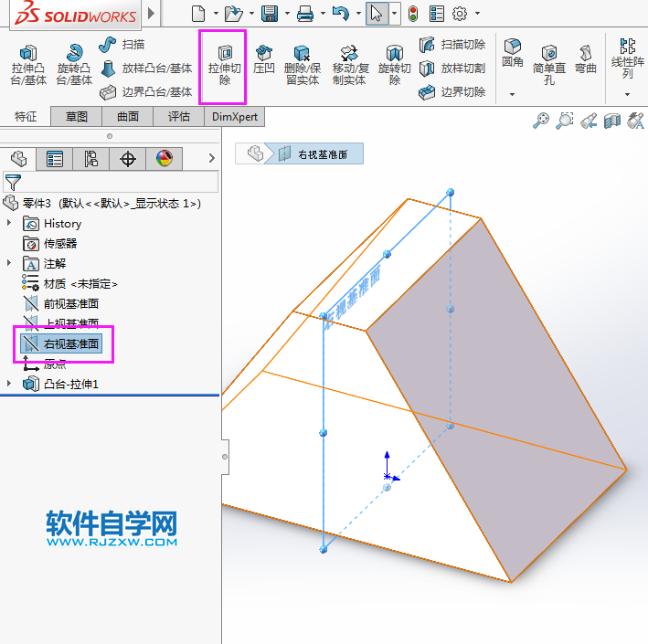This screenshot has height=644, width=648.
Task: Open dropdown arrow next to Open file
Action: pos(251,14)
